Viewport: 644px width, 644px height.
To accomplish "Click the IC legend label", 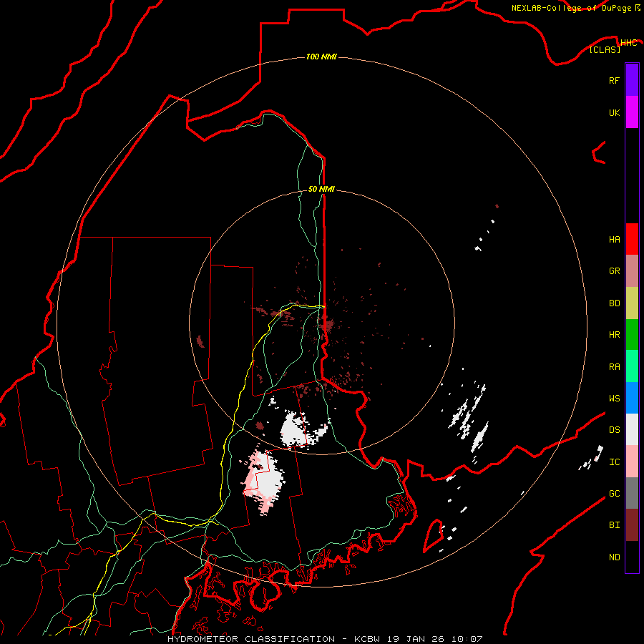I will tap(614, 462).
